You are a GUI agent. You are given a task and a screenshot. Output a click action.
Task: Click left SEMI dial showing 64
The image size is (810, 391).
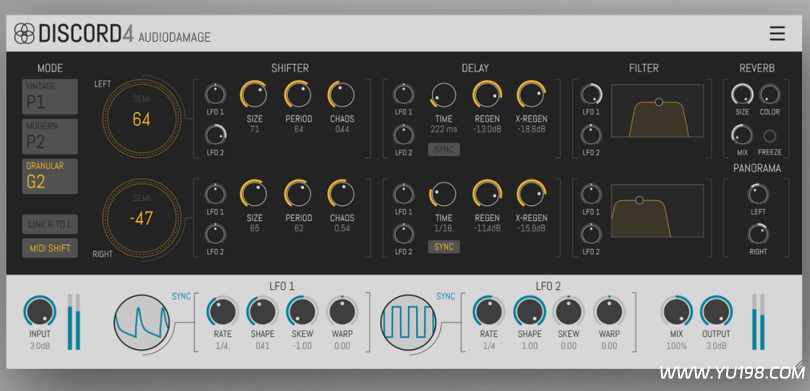142,119
